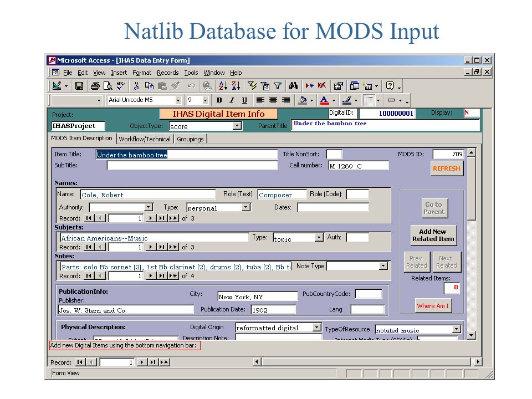The width and height of the screenshot is (532, 399).
Task: Expand the Note Type dropdown
Action: tap(383, 265)
